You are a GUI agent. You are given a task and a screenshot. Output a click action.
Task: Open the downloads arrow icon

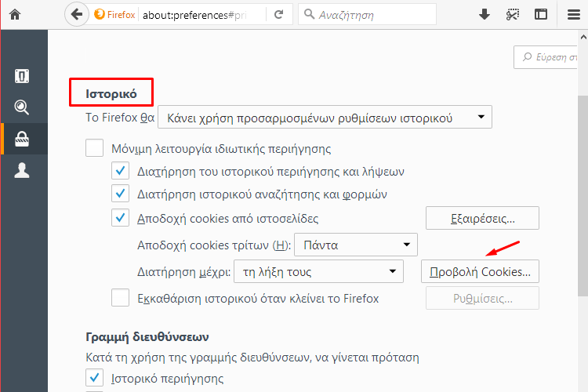[x=485, y=15]
